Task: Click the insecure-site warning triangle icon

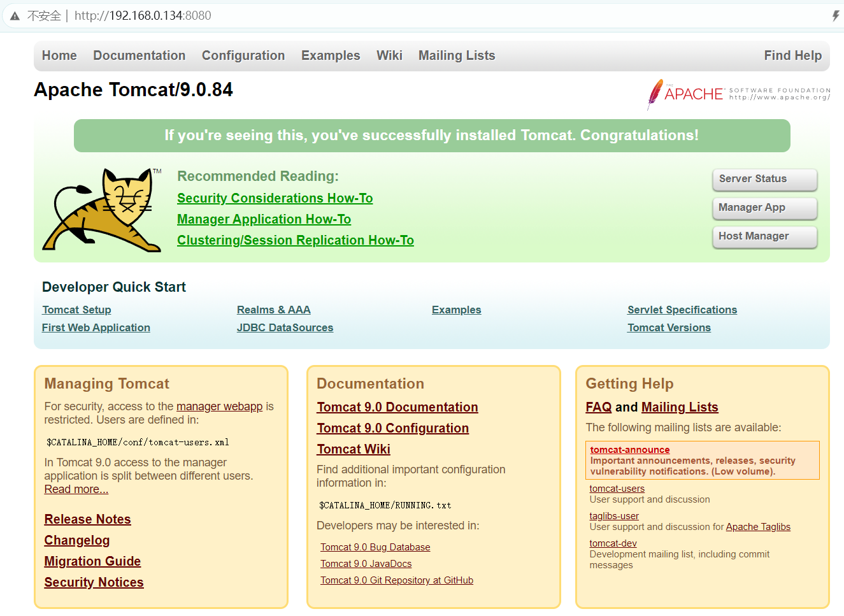Action: pos(15,16)
